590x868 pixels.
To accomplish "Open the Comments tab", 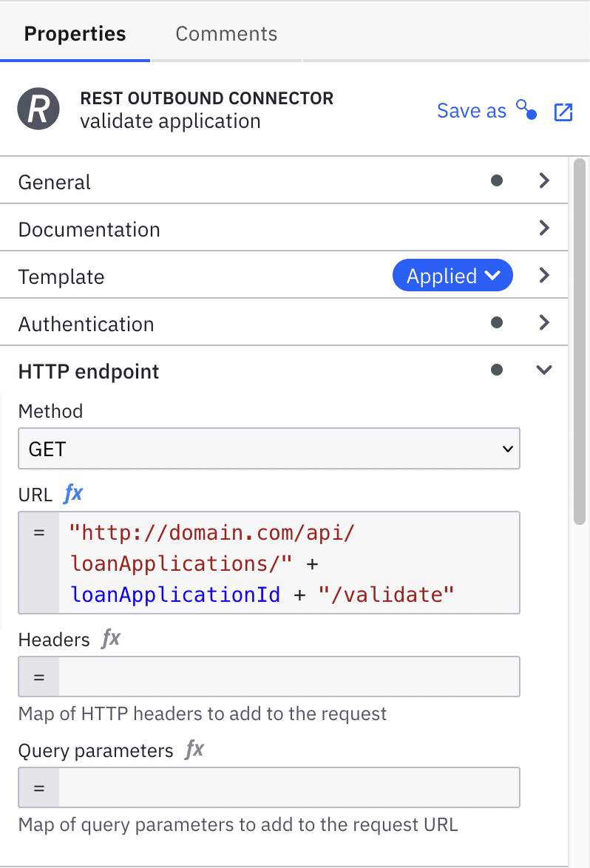I will (x=226, y=33).
